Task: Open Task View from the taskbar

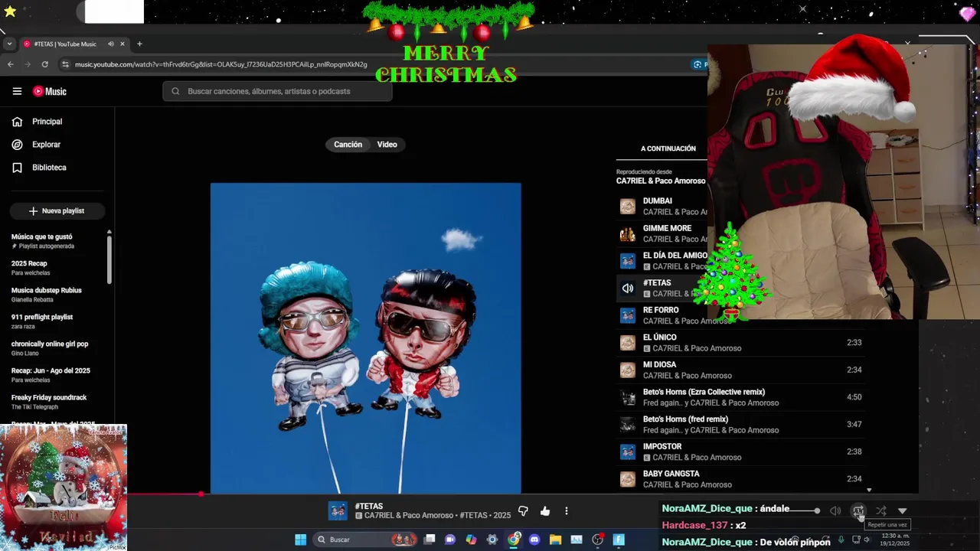Action: pyautogui.click(x=430, y=540)
